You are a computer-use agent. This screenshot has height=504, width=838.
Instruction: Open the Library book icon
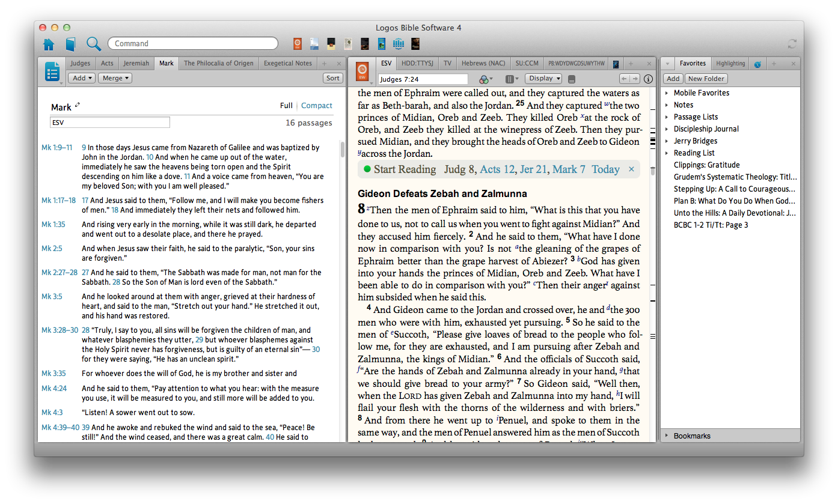[x=71, y=44]
